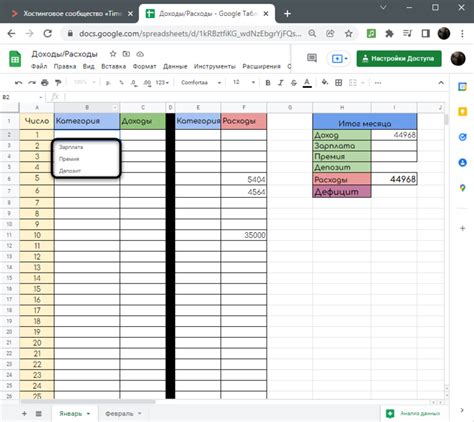
Task: Open the borders tool
Action: pyautogui.click(x=339, y=83)
